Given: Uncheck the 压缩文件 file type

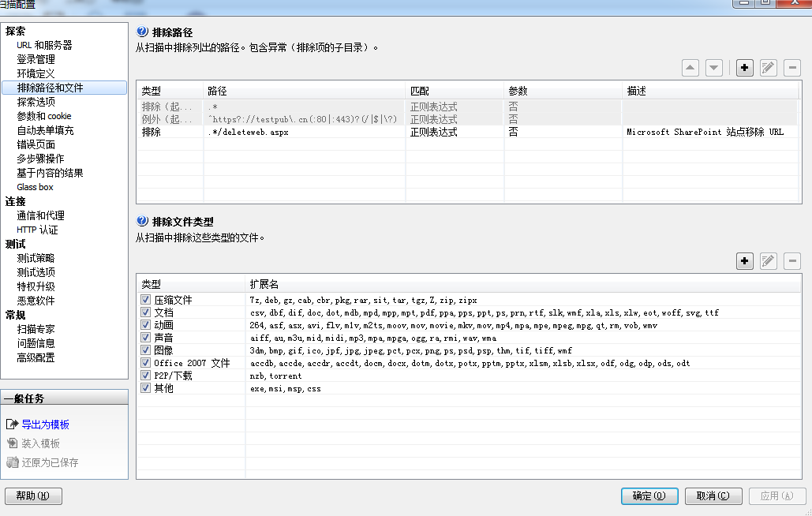Looking at the screenshot, I should pos(145,300).
